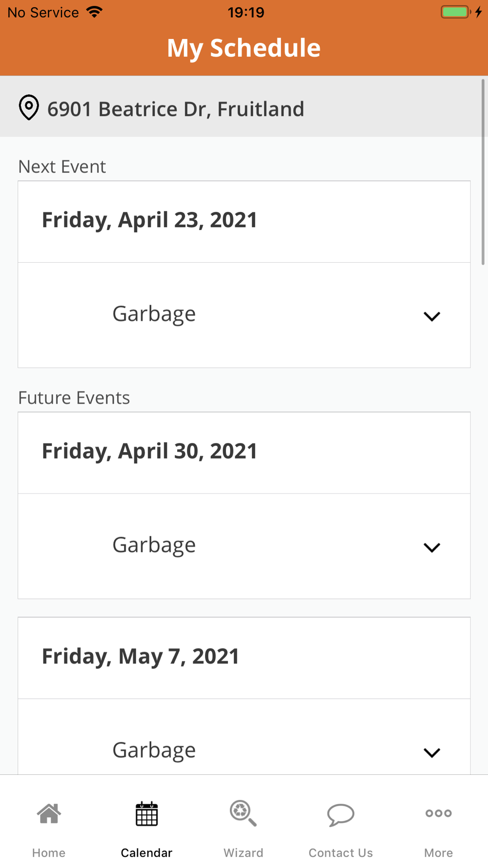Tap the Friday, May 7, 2021 header
This screenshot has width=488, height=868.
pyautogui.click(x=141, y=657)
